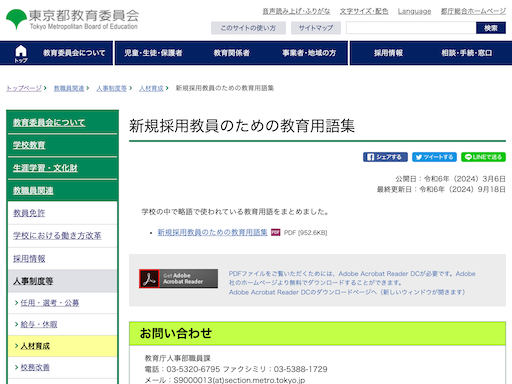Click the 検索 search button
The width and height of the screenshot is (512, 384).
coord(491,28)
